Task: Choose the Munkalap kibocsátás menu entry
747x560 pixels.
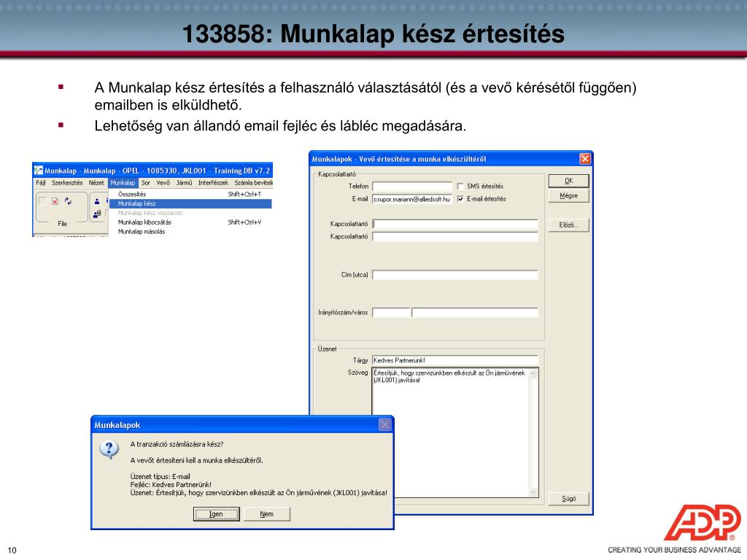Action: click(x=190, y=222)
